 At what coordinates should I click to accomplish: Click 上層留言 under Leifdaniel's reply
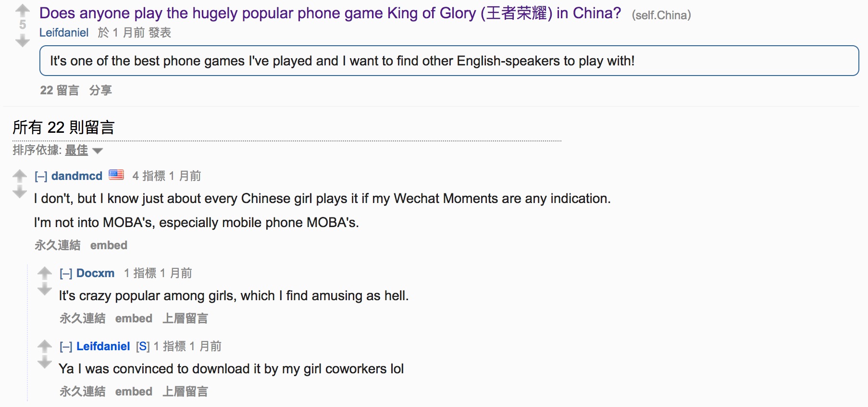[x=185, y=392]
